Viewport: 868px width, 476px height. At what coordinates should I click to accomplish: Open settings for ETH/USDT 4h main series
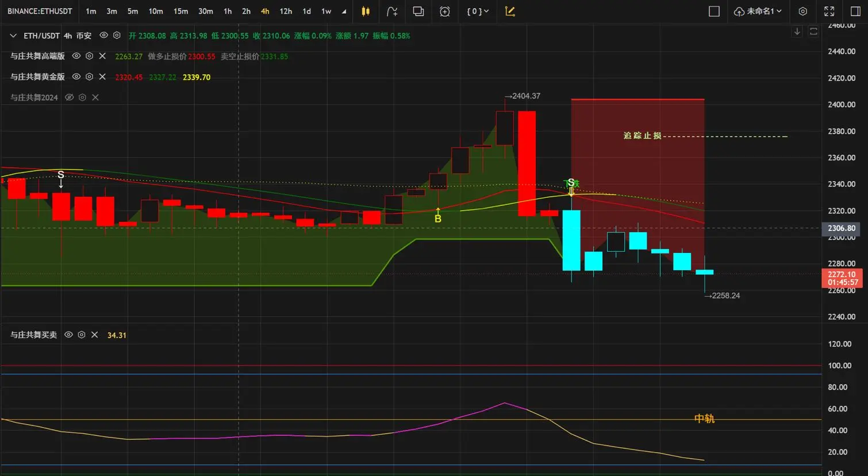click(x=117, y=36)
